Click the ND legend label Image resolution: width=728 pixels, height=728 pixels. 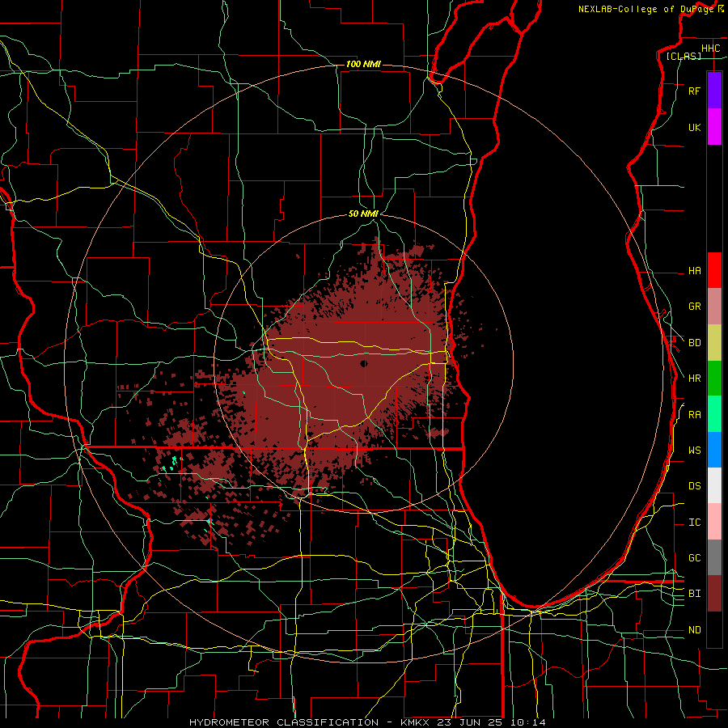coord(694,630)
